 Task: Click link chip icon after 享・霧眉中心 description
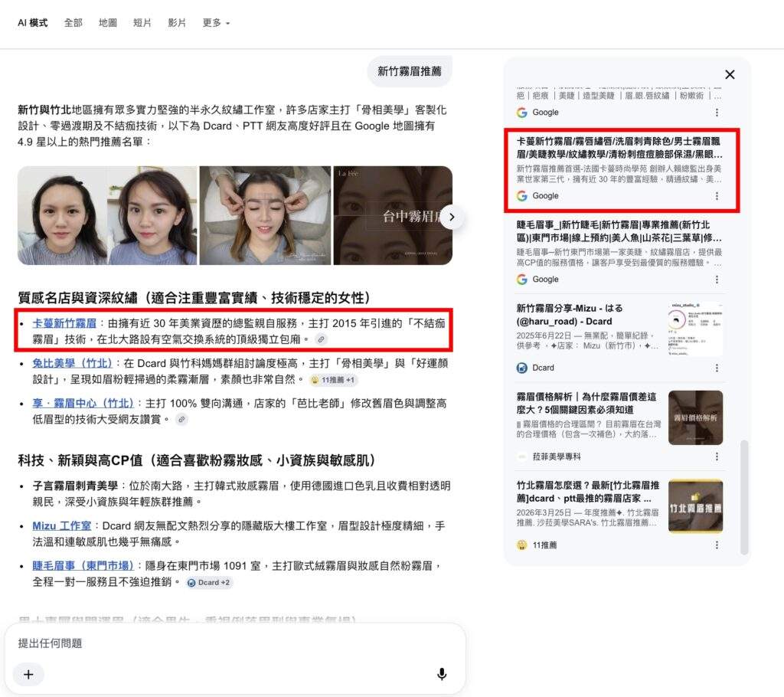coord(182,419)
